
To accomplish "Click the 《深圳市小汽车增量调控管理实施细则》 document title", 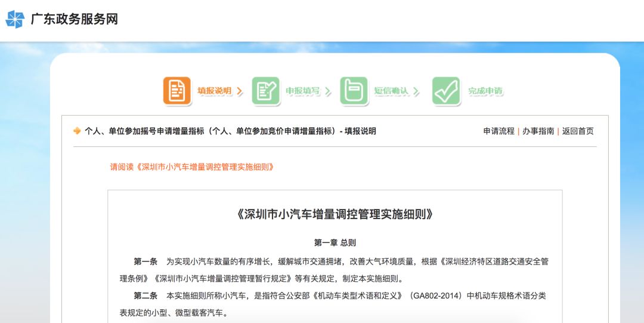I will (335, 215).
